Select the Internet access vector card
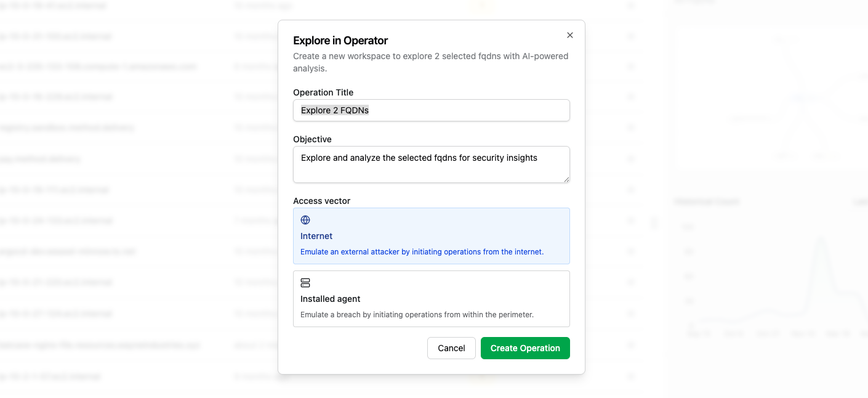 (x=431, y=236)
